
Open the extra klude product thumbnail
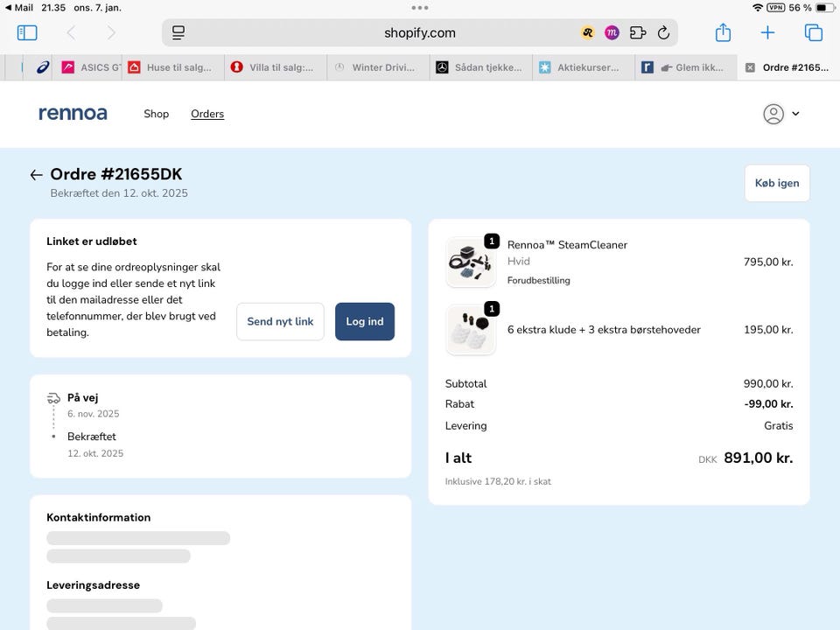(x=471, y=330)
